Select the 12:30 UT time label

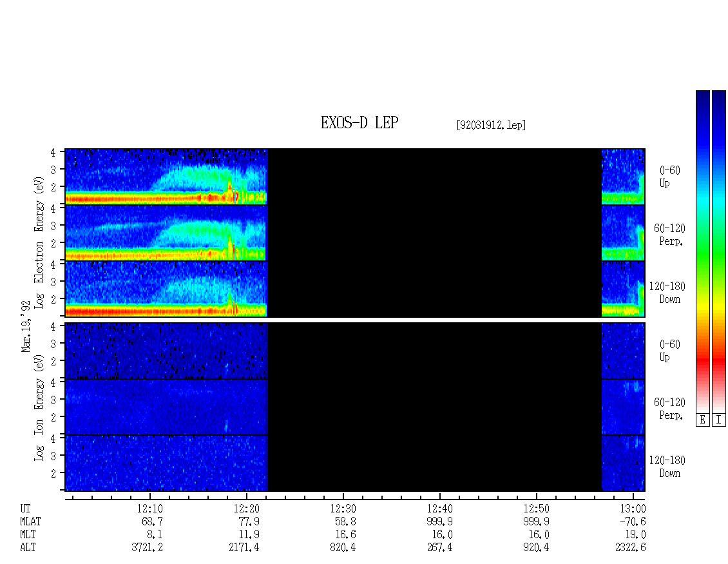click(343, 509)
